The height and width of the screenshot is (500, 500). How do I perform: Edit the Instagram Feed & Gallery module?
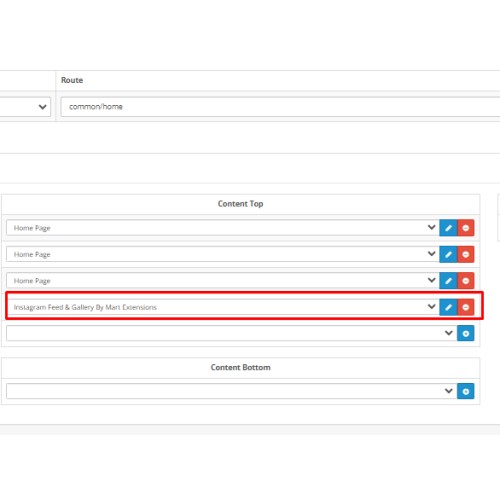point(448,307)
